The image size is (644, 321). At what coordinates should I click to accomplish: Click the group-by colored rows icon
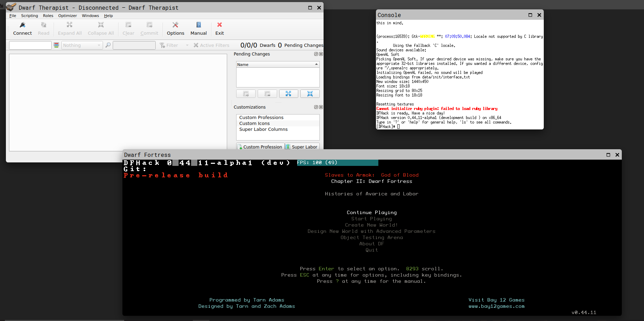[57, 45]
